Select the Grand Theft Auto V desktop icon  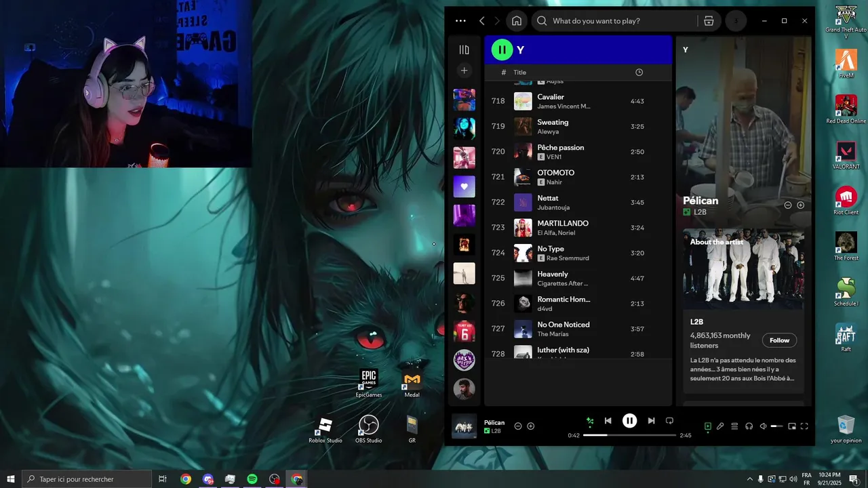coord(846,22)
